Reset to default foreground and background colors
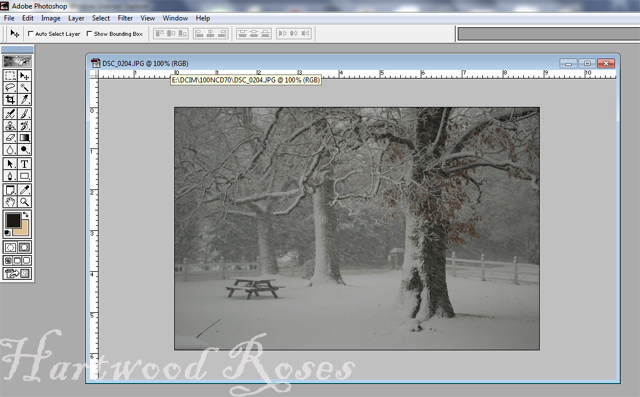The height and width of the screenshot is (397, 640). [7, 233]
